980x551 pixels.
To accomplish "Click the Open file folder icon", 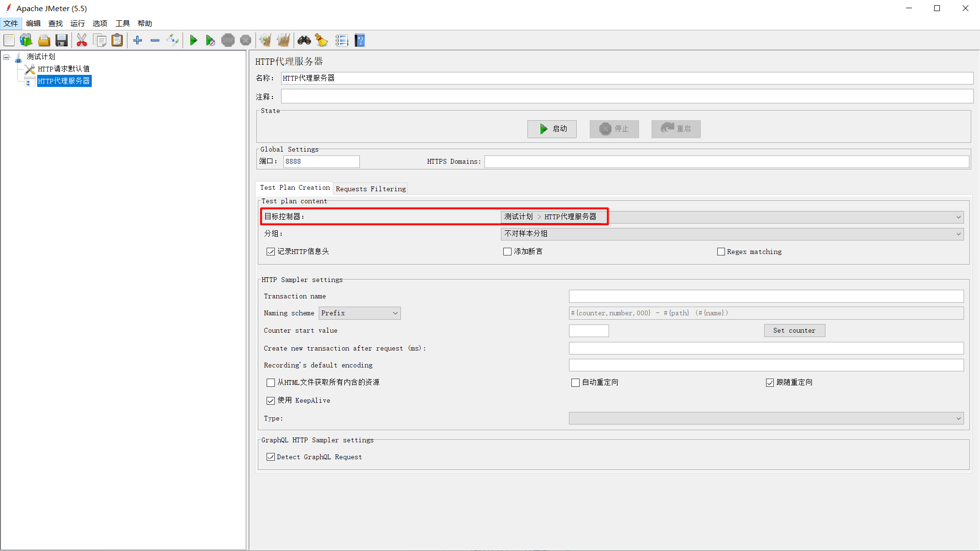I will [44, 41].
